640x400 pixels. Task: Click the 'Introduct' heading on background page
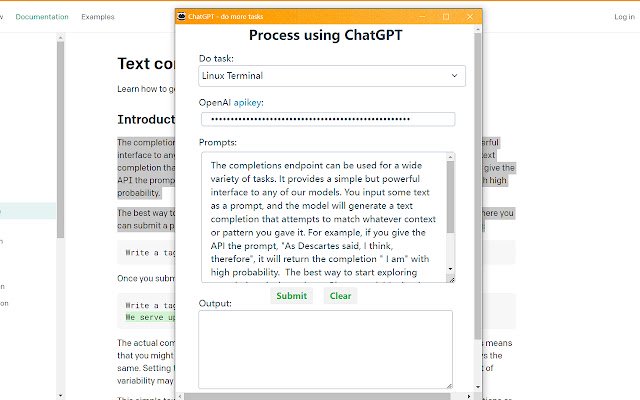[146, 119]
